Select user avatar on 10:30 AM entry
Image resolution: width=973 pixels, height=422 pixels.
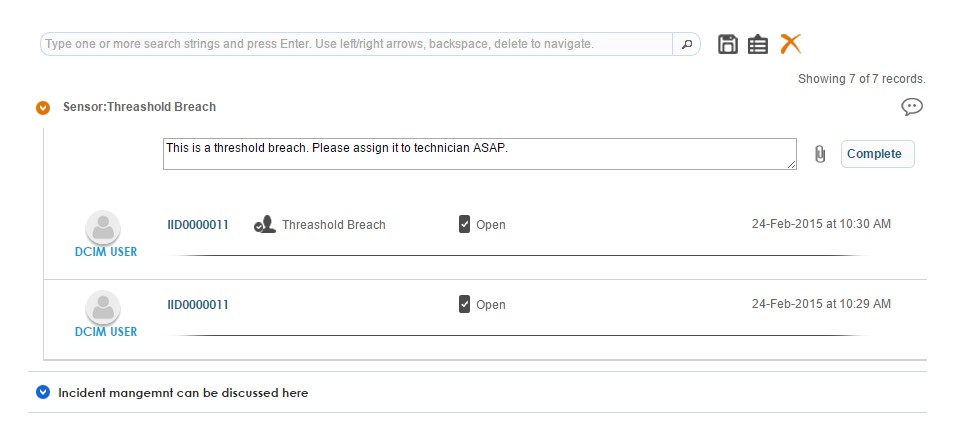point(104,227)
